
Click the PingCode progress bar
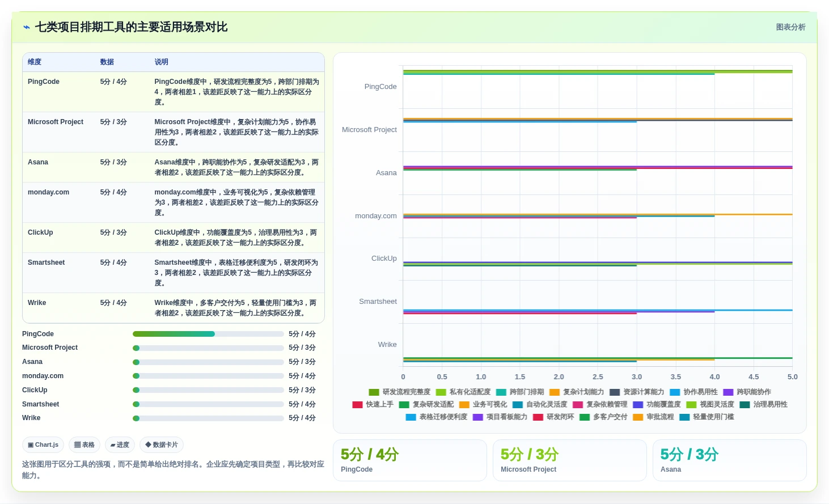[208, 334]
